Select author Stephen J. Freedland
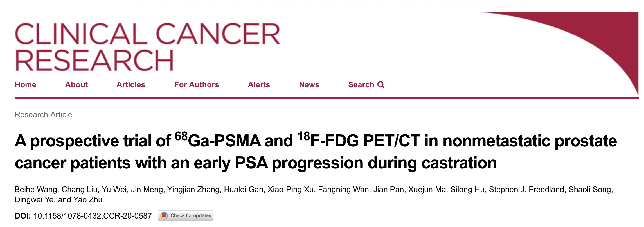Viewport: 644px width, 227px height. point(526,190)
